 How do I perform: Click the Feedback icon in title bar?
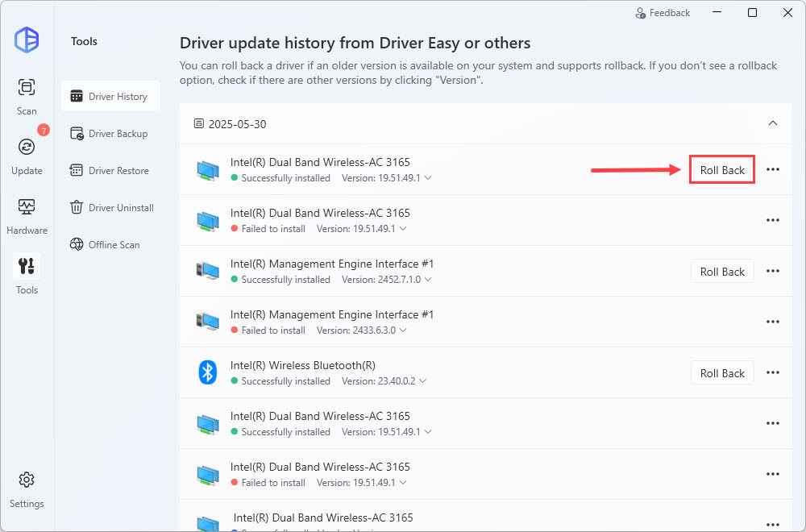point(641,13)
